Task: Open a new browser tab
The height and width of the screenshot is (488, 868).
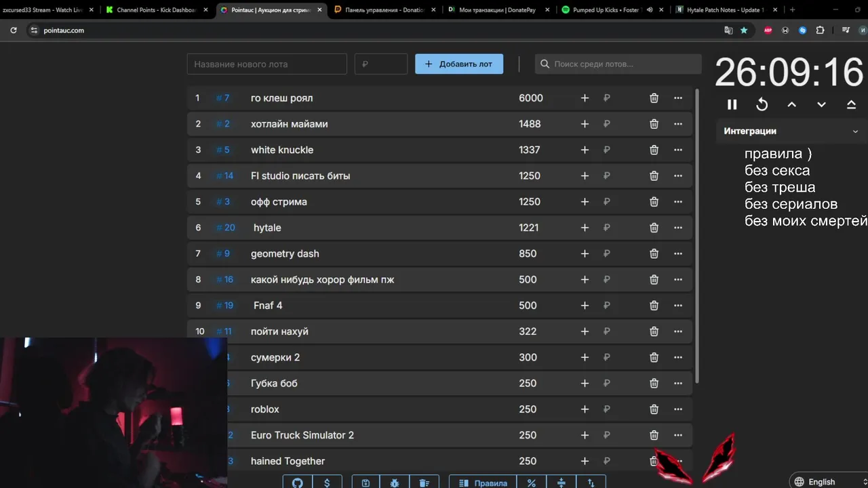Action: (x=792, y=9)
